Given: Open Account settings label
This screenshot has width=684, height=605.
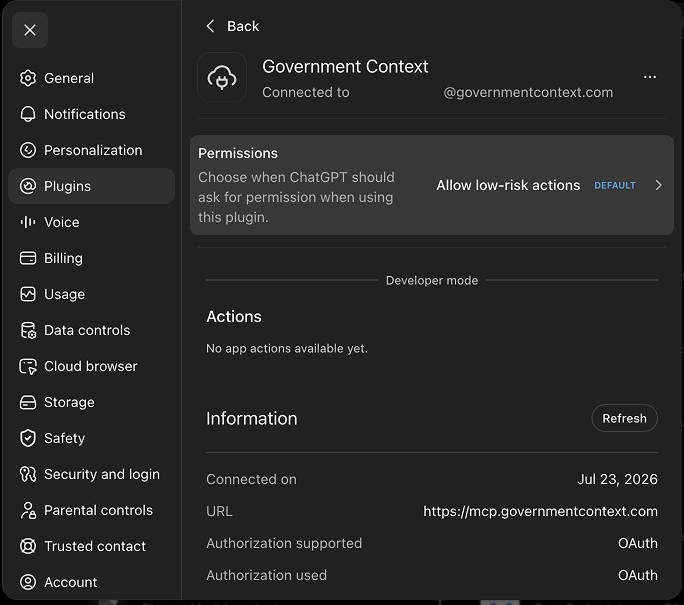Looking at the screenshot, I should pyautogui.click(x=71, y=582).
